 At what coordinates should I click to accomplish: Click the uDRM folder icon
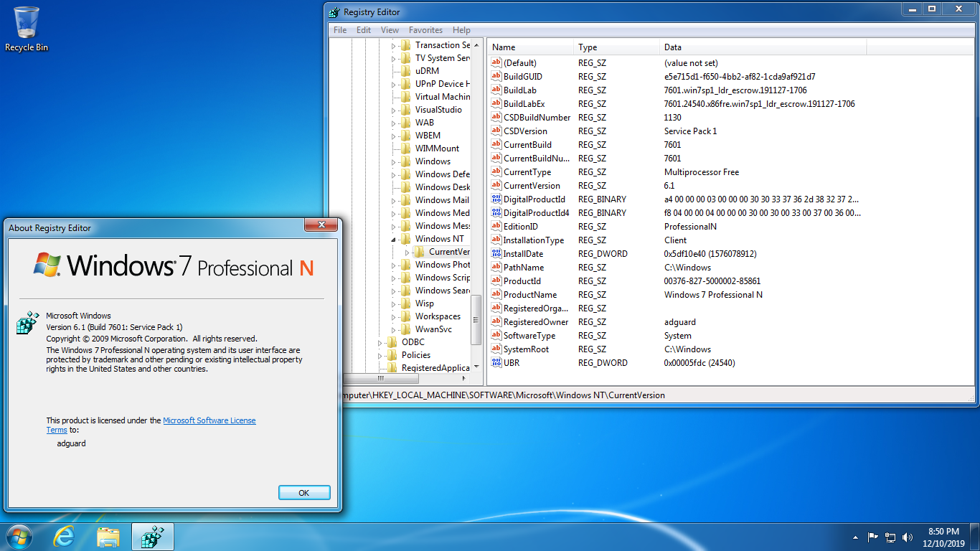tap(406, 71)
